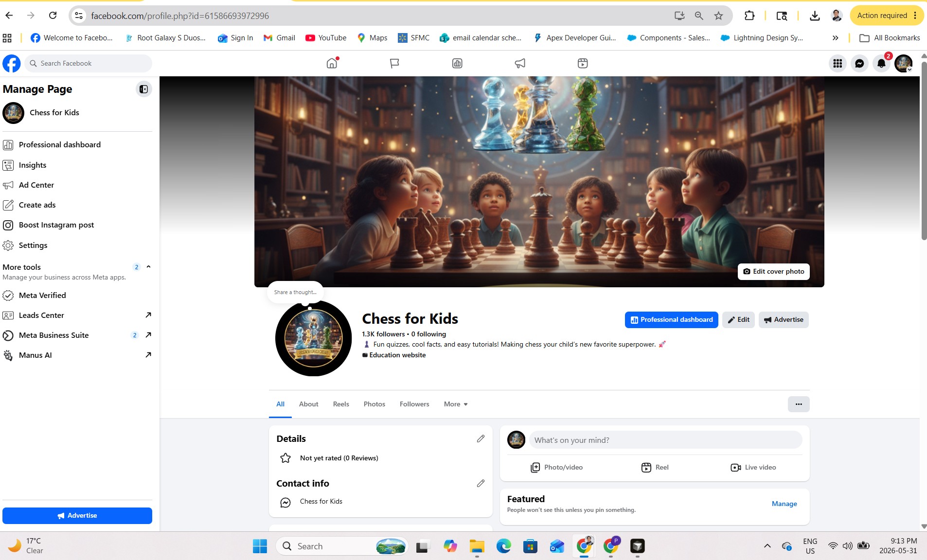Open the Action required Chrome menu
927x560 pixels.
886,16
